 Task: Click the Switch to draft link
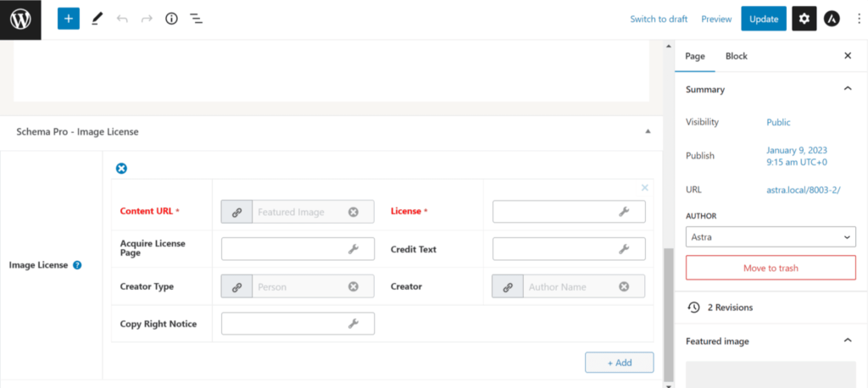click(659, 19)
